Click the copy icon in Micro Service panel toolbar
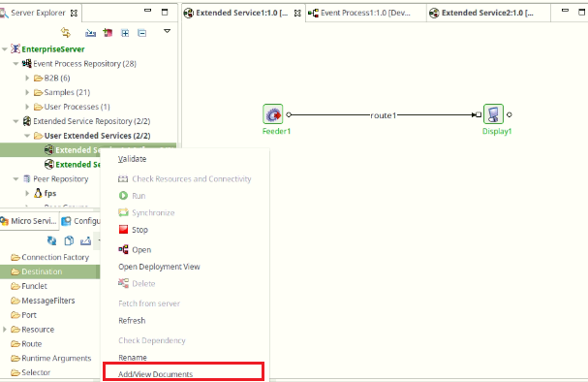Viewport: 588px width, 382px height. 69,240
